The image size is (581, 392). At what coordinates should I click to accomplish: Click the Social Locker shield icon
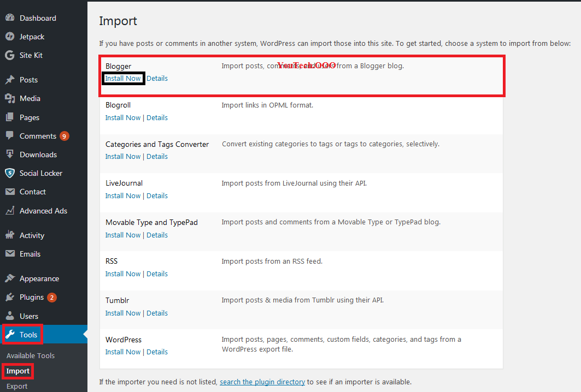[x=10, y=173]
